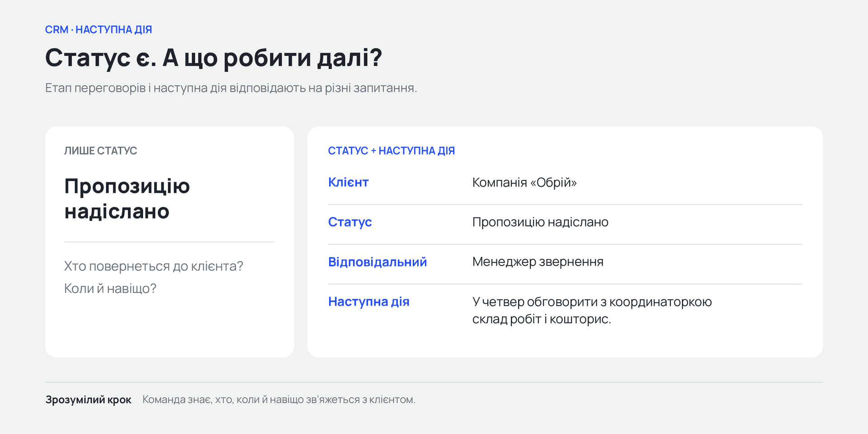
Task: Click the blue 'Статус' field label
Action: [350, 222]
